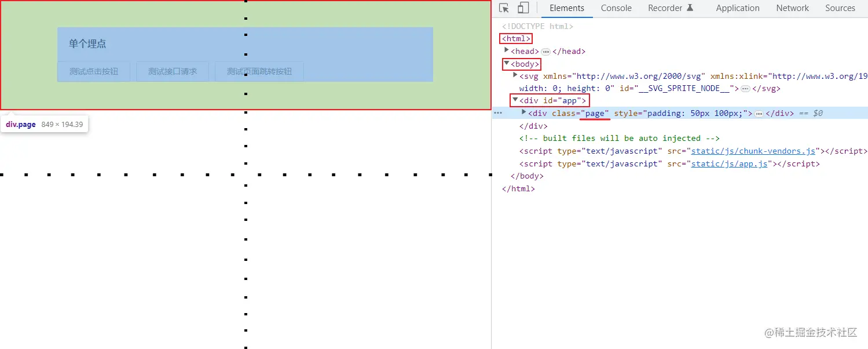Select the 'built files will be auto injected' comment
This screenshot has height=349, width=868.
[x=619, y=138]
